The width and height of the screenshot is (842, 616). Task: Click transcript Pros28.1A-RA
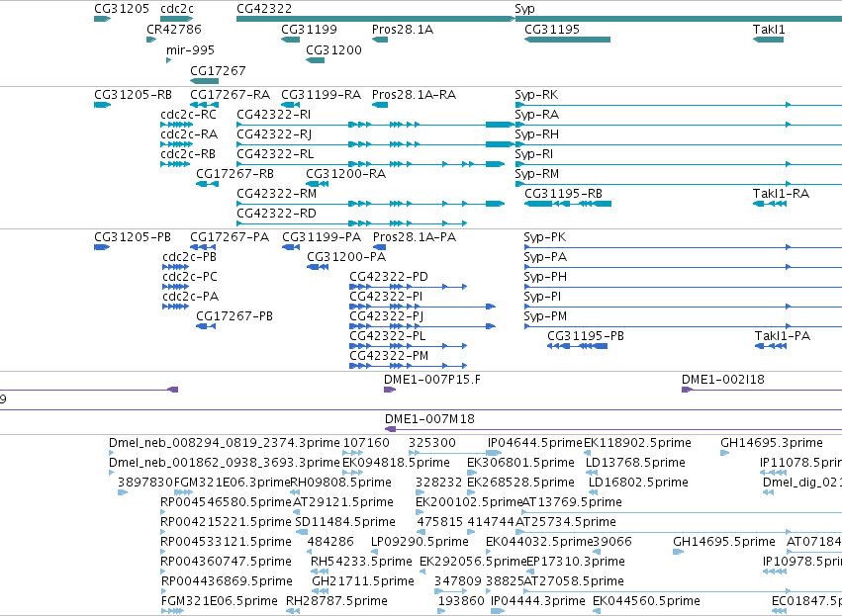coord(380,105)
